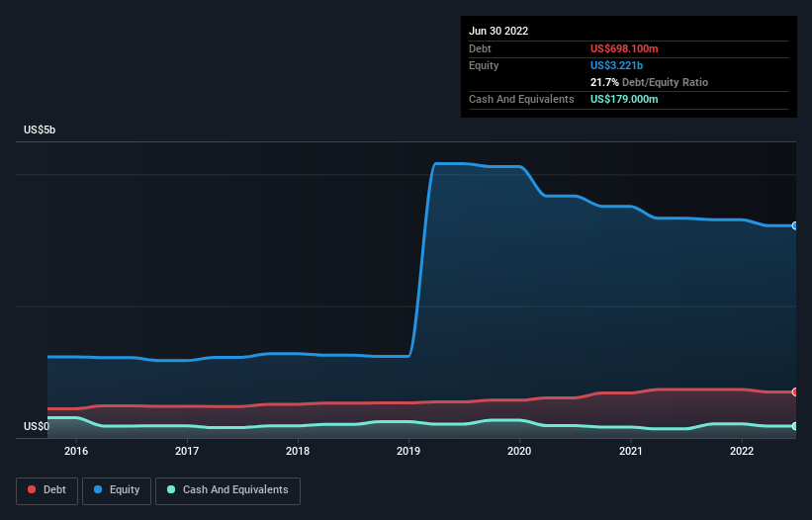Screen dimensions: 812x520
Task: Click the teal Cash And Equivalents legend dot
Action: (171, 489)
